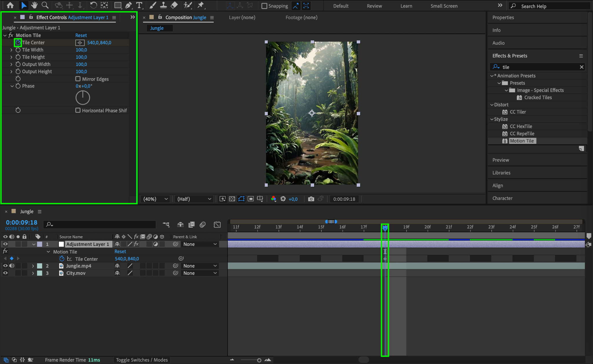Screen dimensions: 593x364
Task: Select the Type tool
Action: [139, 5]
